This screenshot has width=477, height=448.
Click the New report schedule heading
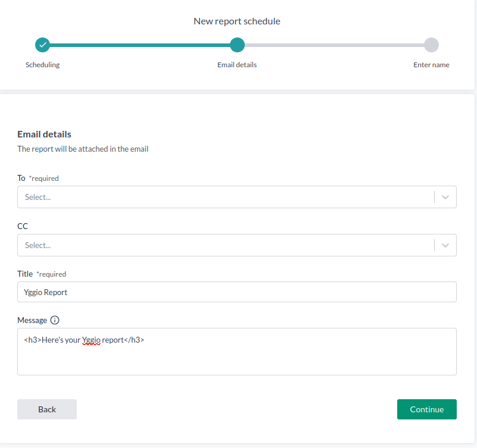pos(237,21)
